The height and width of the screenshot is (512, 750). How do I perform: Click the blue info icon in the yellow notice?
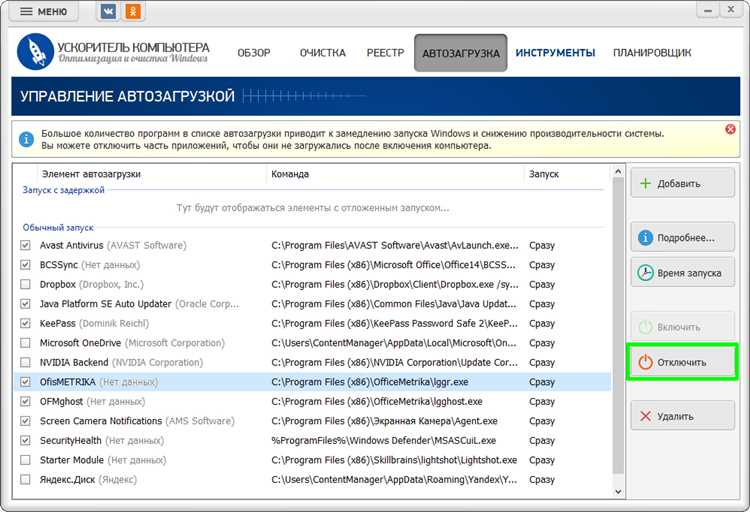point(26,140)
